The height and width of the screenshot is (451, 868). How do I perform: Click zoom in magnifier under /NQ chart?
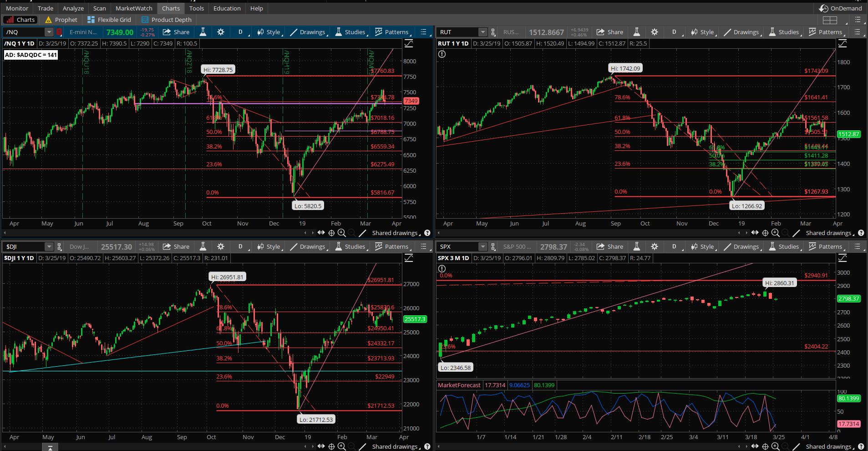(x=341, y=233)
